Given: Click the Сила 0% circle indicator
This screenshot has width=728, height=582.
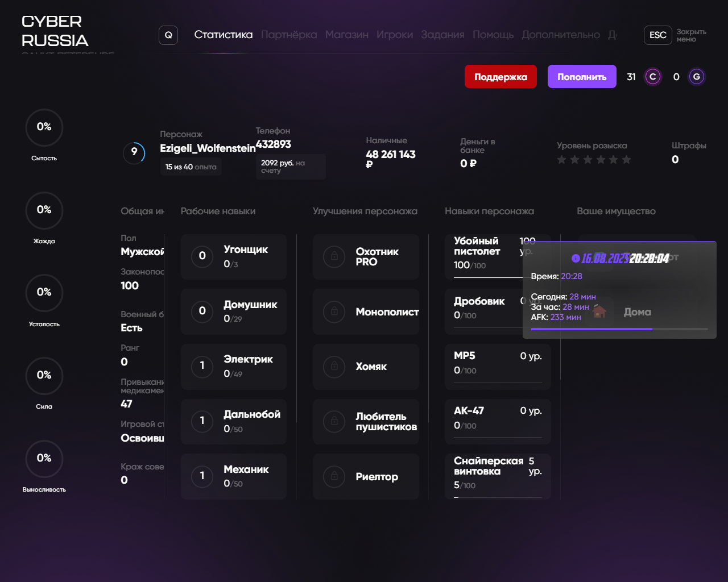Looking at the screenshot, I should click(44, 376).
